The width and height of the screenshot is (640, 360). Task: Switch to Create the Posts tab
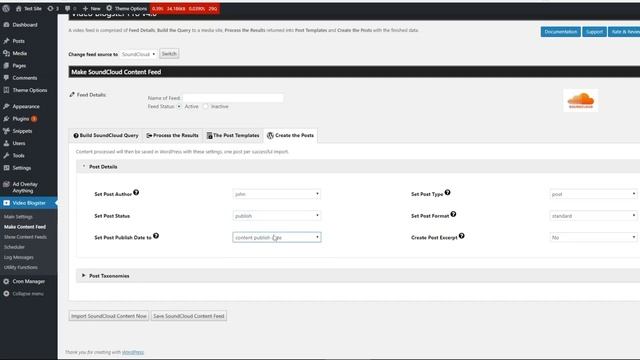(x=291, y=136)
